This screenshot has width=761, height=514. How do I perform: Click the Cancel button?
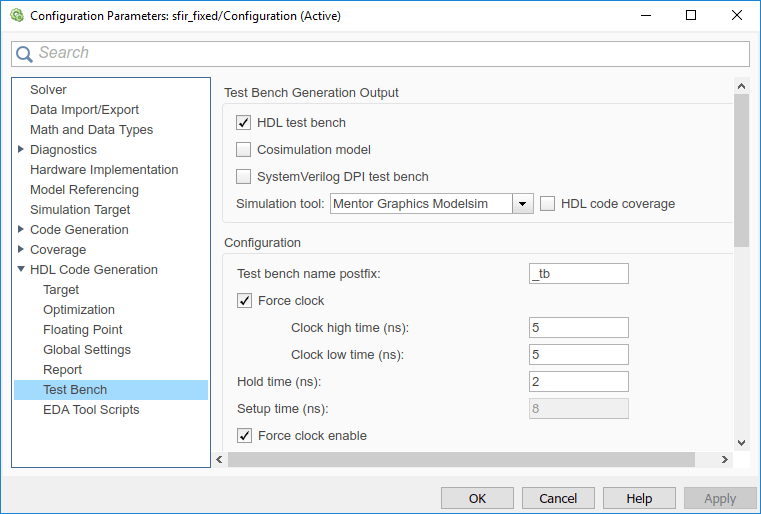558,498
